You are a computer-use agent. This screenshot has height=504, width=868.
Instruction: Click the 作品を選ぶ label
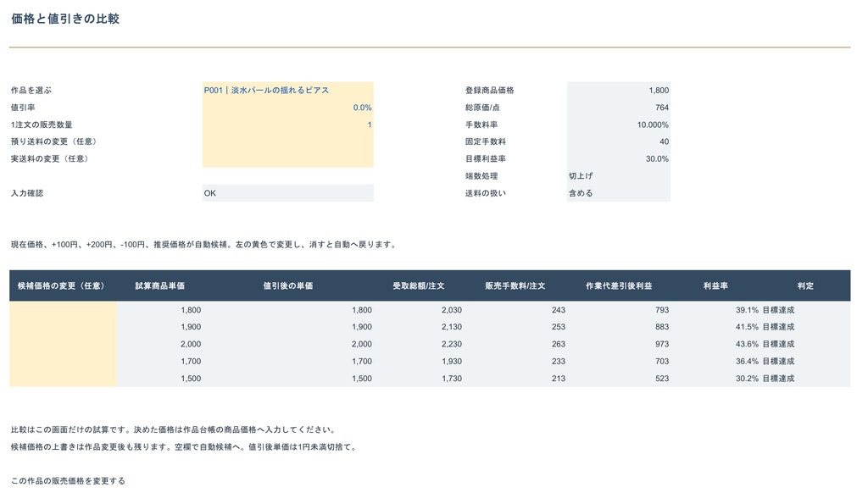[31, 90]
